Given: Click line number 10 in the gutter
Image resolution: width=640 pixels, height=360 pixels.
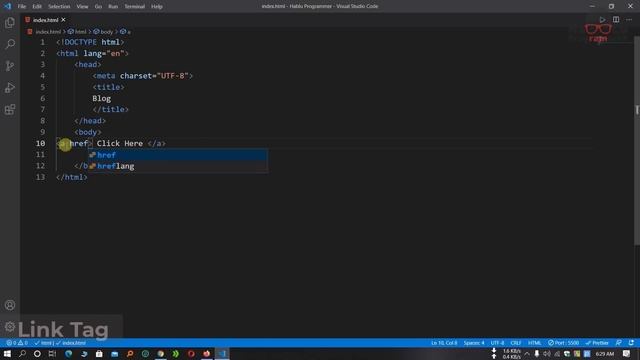Looking at the screenshot, I should click(40, 143).
